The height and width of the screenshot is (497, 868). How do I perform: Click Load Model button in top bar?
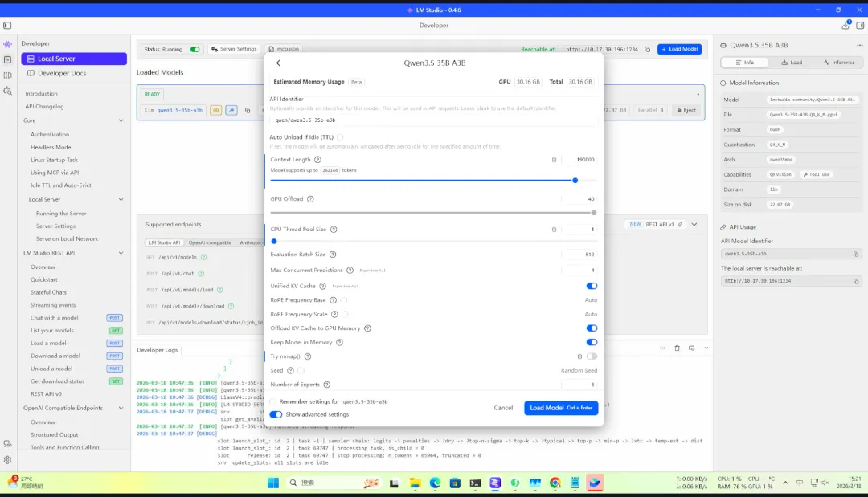679,49
